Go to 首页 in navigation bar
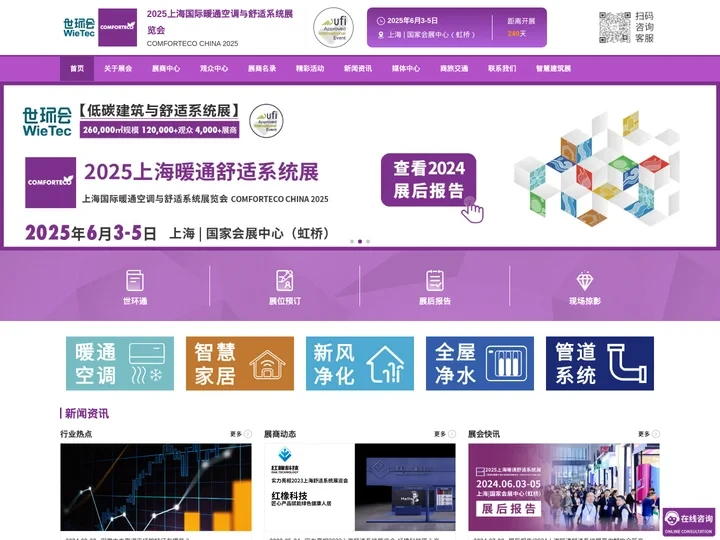Screen dimensions: 720x540 tap(77, 68)
